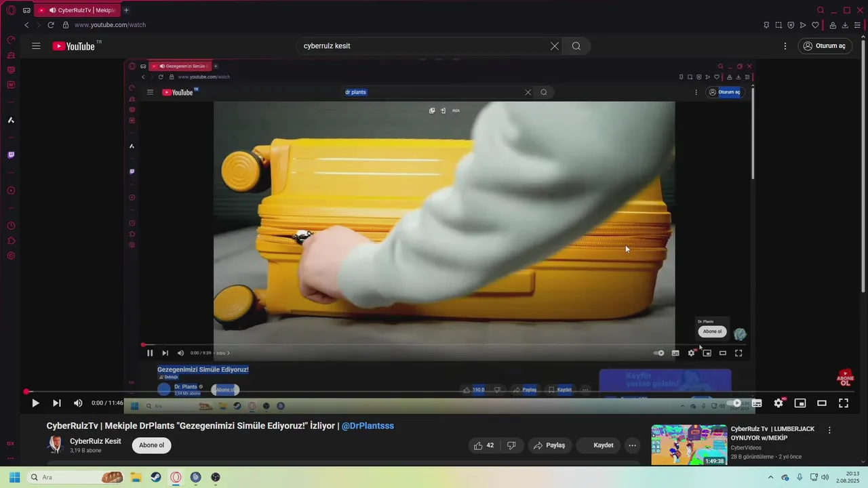The image size is (868, 488).
Task: Mute the tab via speaker icon on tab
Action: [52, 10]
